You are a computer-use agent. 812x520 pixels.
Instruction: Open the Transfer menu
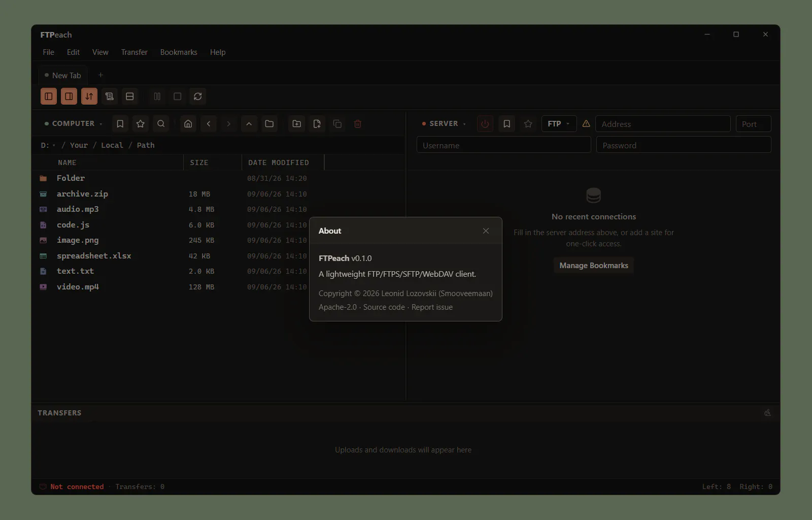click(134, 52)
